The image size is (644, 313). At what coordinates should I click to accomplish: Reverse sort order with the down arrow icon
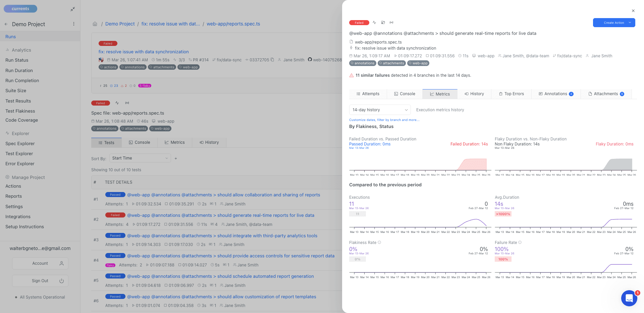click(x=176, y=158)
